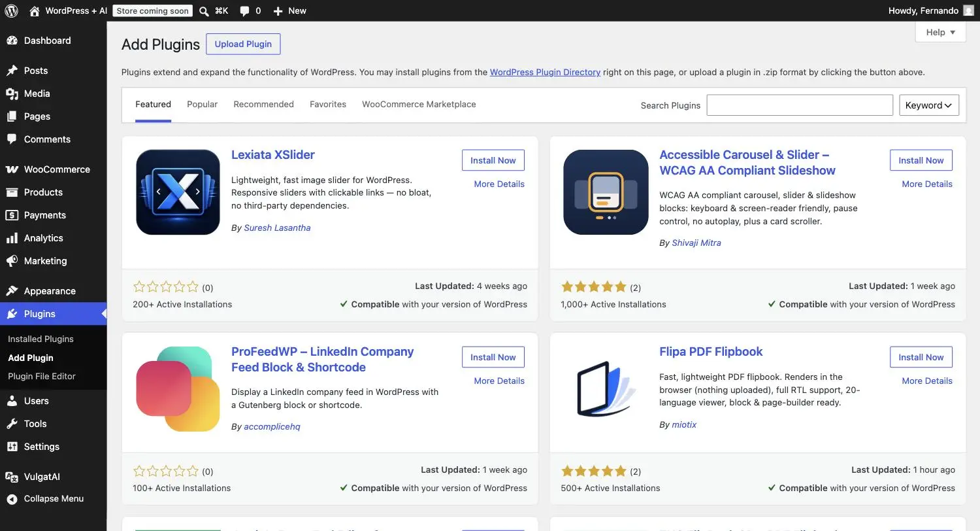Open the Keyword search type dropdown
The width and height of the screenshot is (980, 531).
[928, 105]
